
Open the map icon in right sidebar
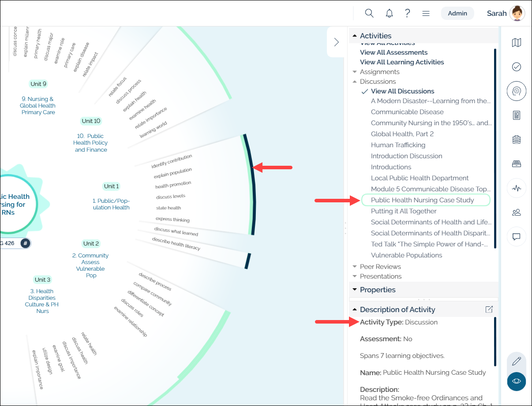point(517,42)
